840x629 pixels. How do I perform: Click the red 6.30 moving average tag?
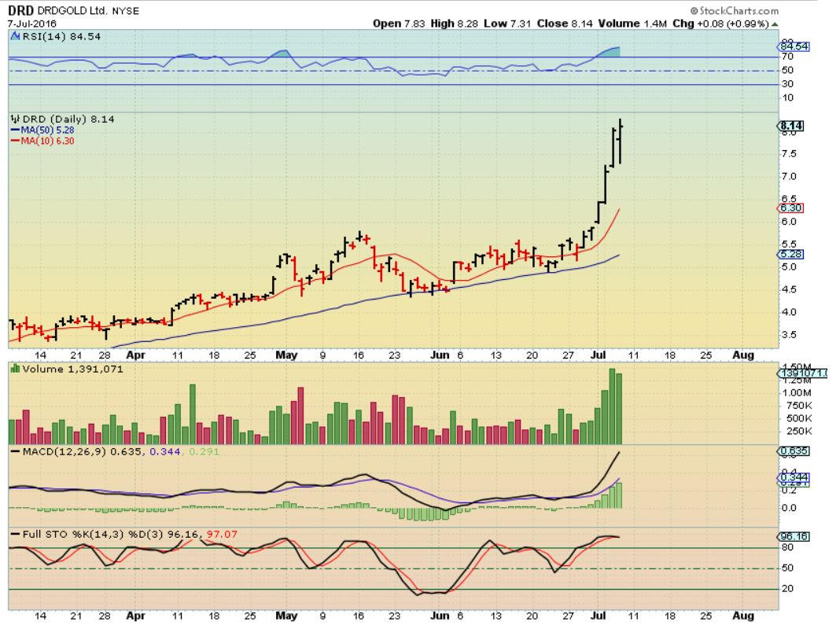coord(790,208)
